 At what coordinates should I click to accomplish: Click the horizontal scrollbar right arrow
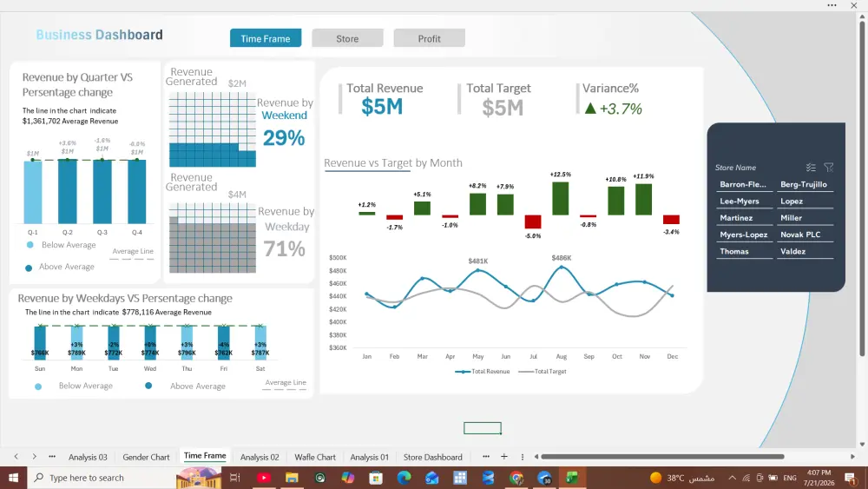tap(852, 457)
